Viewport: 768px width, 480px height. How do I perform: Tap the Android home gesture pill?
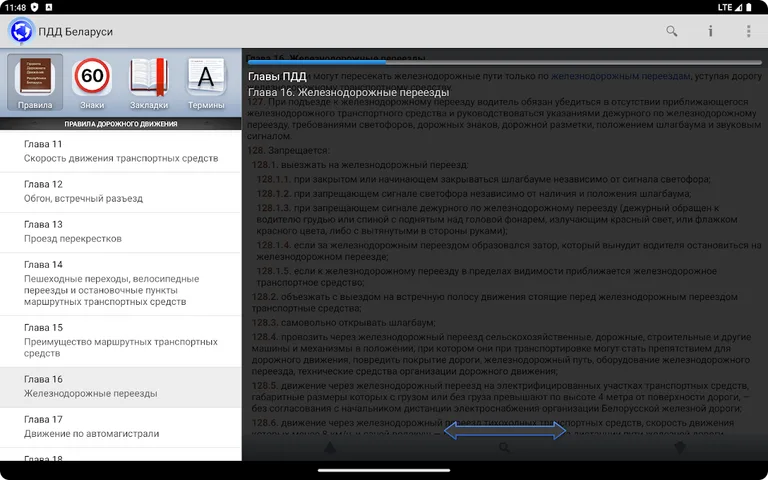pos(384,471)
